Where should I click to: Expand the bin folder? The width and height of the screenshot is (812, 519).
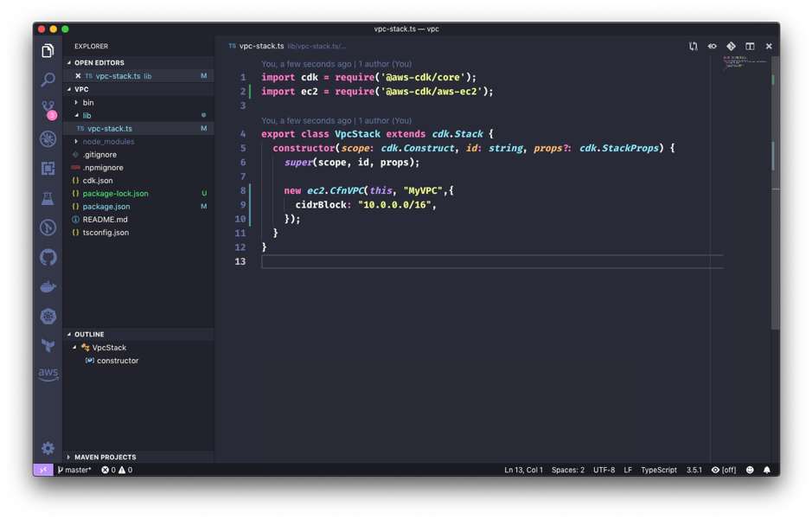pyautogui.click(x=88, y=102)
